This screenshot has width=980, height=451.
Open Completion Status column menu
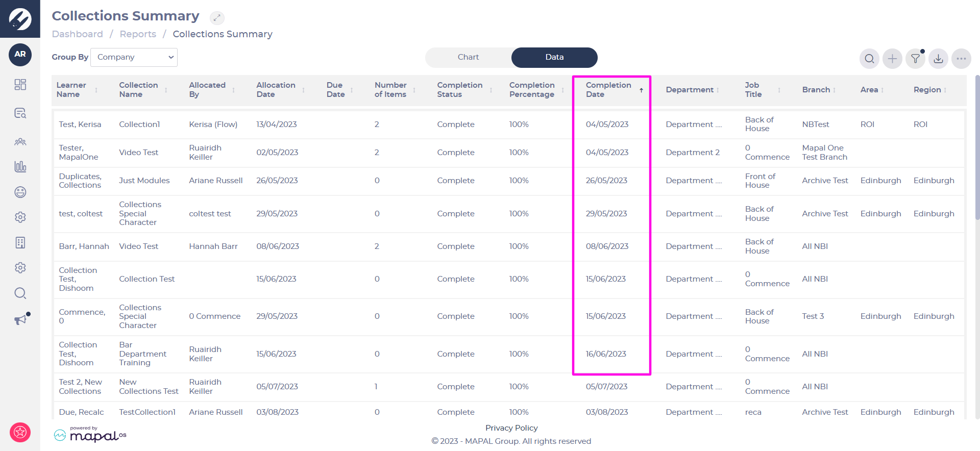491,90
